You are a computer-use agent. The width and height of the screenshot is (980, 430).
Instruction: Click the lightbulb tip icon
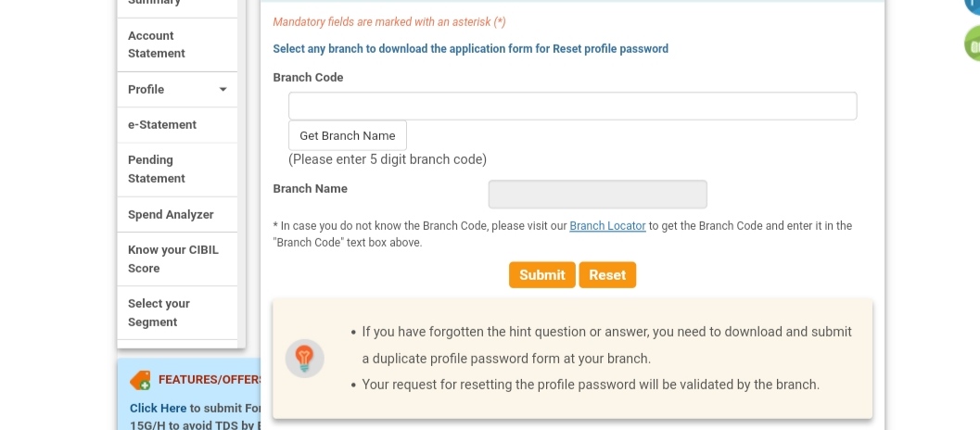[x=304, y=358]
